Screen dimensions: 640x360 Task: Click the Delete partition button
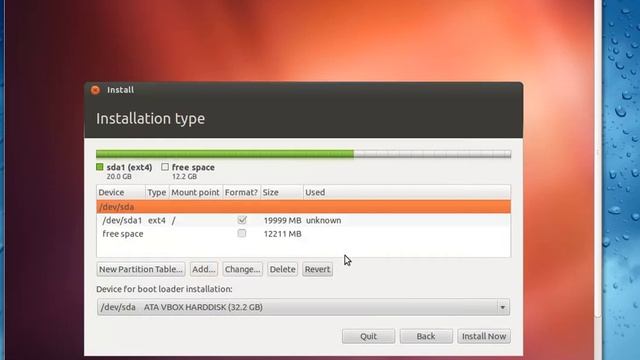click(282, 269)
